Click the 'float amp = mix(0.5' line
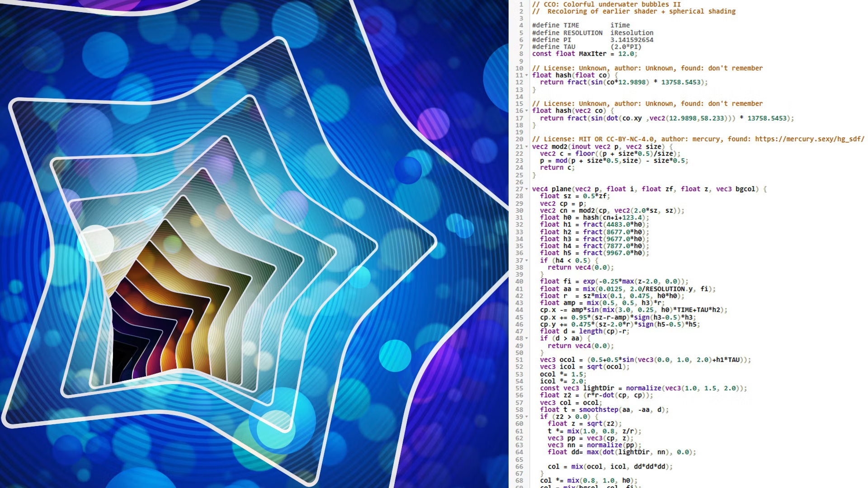This screenshot has width=868, height=488. [x=603, y=303]
